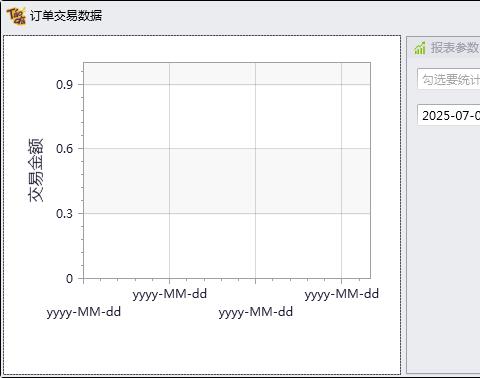Image resolution: width=480 pixels, height=378 pixels.
Task: Click the app logo icon in title bar
Action: point(16,16)
